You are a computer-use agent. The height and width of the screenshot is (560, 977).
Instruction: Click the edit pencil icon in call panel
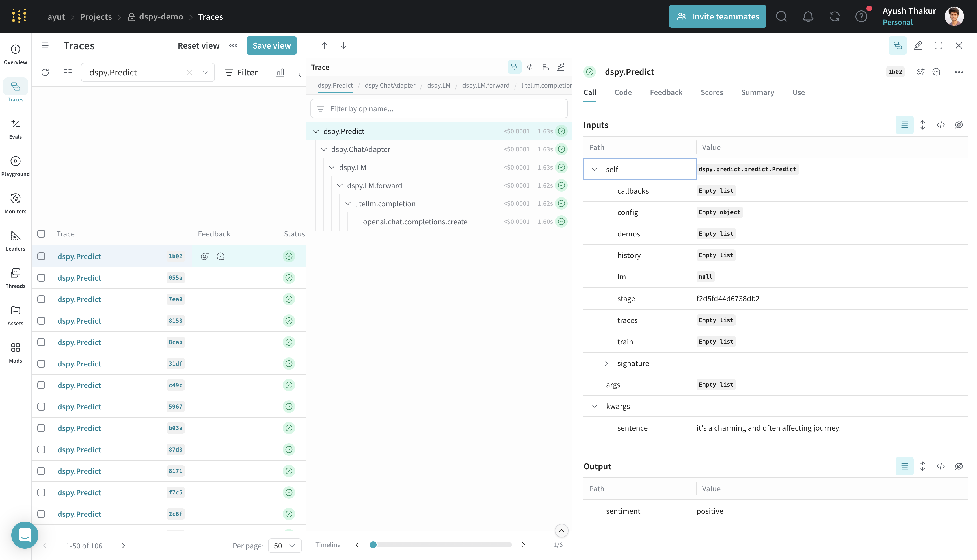918,45
